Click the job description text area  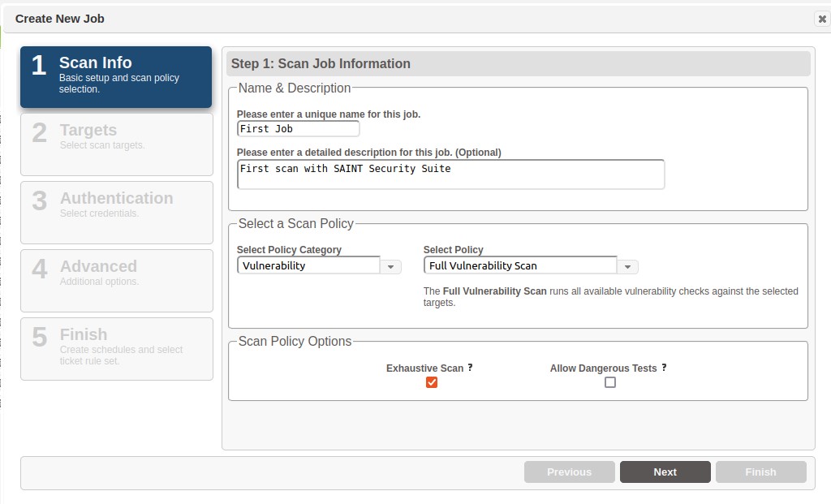click(x=450, y=174)
